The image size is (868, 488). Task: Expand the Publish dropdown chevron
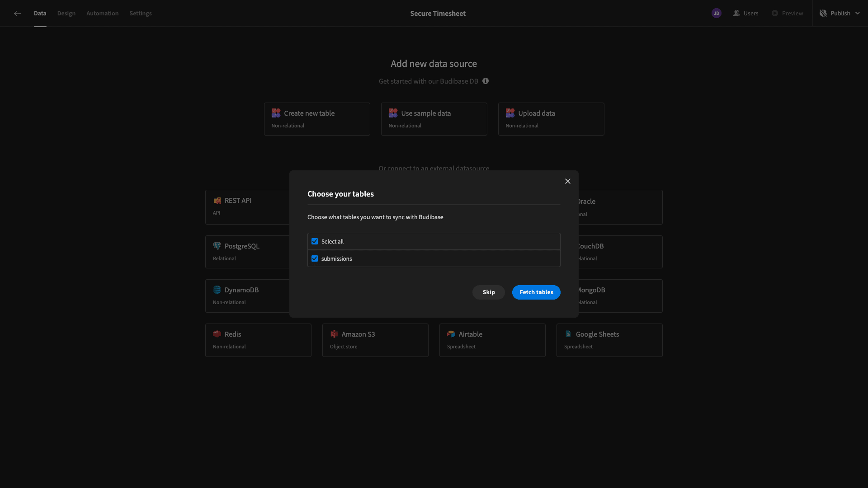coord(858,14)
